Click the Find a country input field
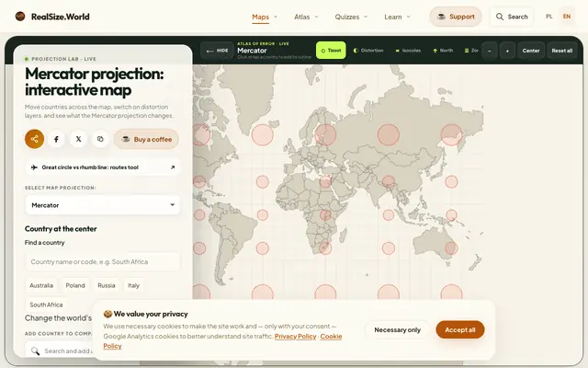The width and height of the screenshot is (588, 368). (103, 261)
